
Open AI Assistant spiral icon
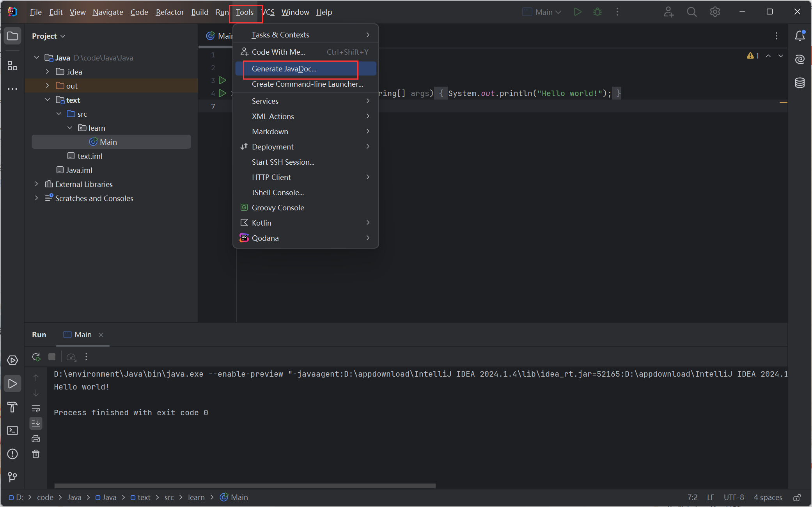[800, 59]
